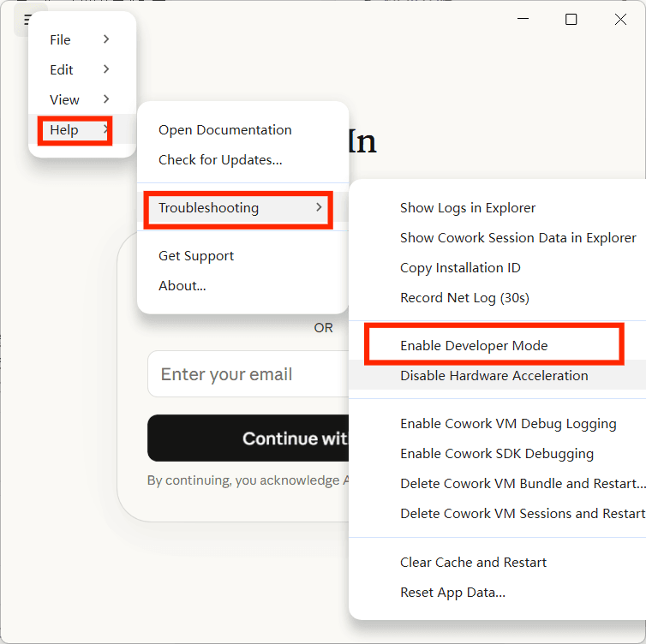The image size is (646, 644).
Task: Choose Delete Cowork VM Bundle and Restart
Action: (x=497, y=483)
